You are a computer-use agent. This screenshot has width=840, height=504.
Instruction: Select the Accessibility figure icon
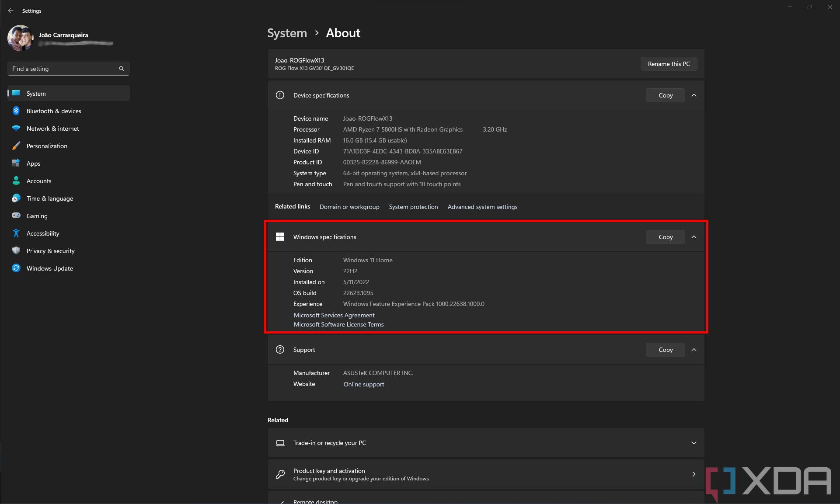(16, 233)
